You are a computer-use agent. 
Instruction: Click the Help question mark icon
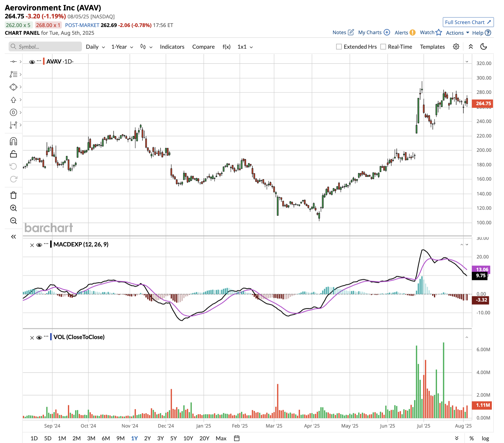pos(488,33)
